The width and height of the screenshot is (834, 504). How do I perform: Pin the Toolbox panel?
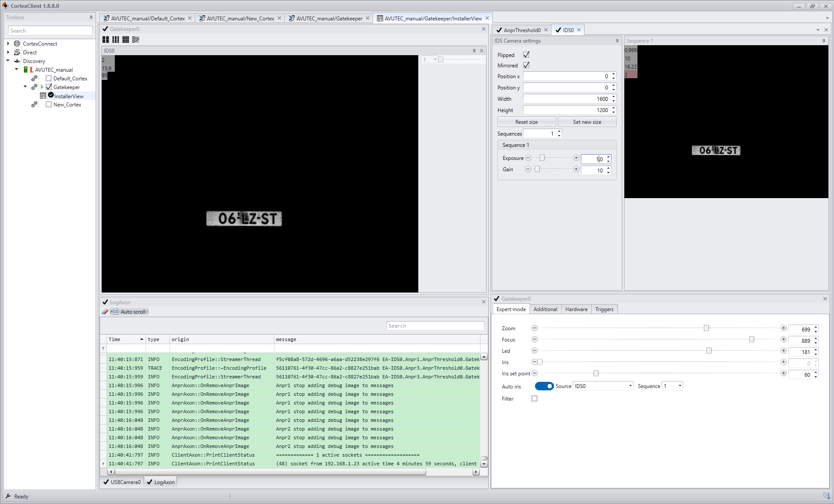coord(91,17)
